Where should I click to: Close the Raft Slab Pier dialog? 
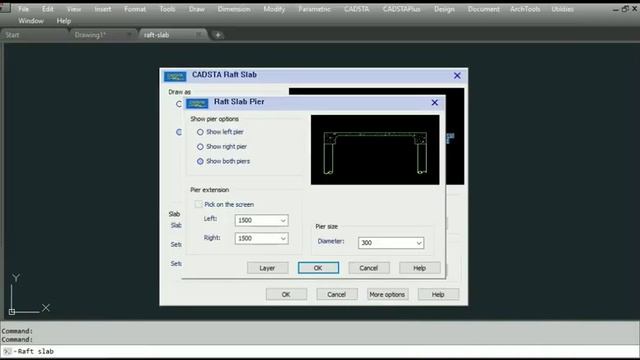[435, 103]
